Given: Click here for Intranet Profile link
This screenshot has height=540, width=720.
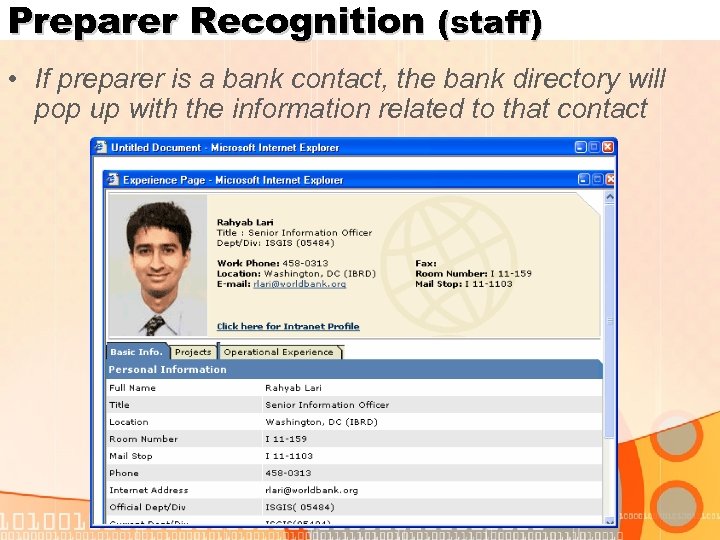Looking at the screenshot, I should [x=288, y=326].
